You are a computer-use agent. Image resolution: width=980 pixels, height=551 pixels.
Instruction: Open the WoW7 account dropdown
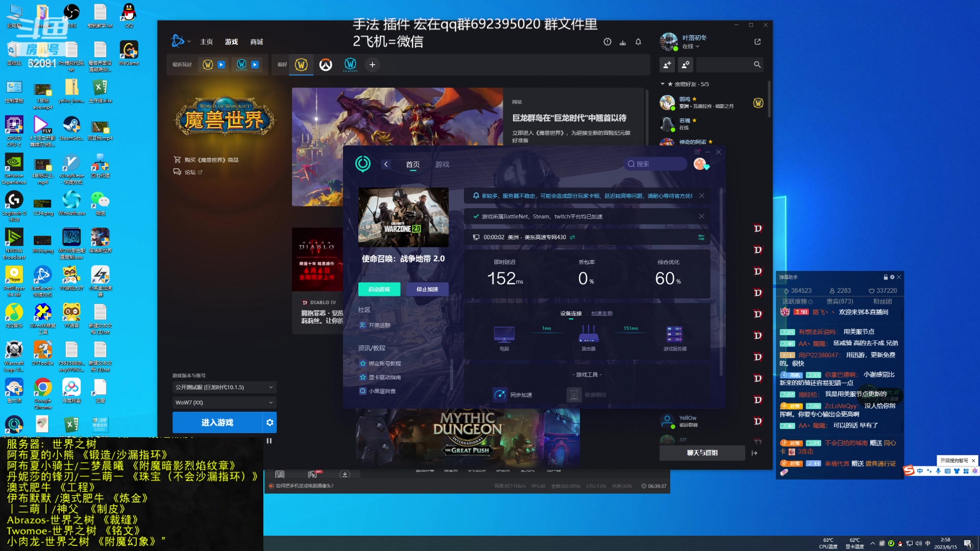(224, 403)
